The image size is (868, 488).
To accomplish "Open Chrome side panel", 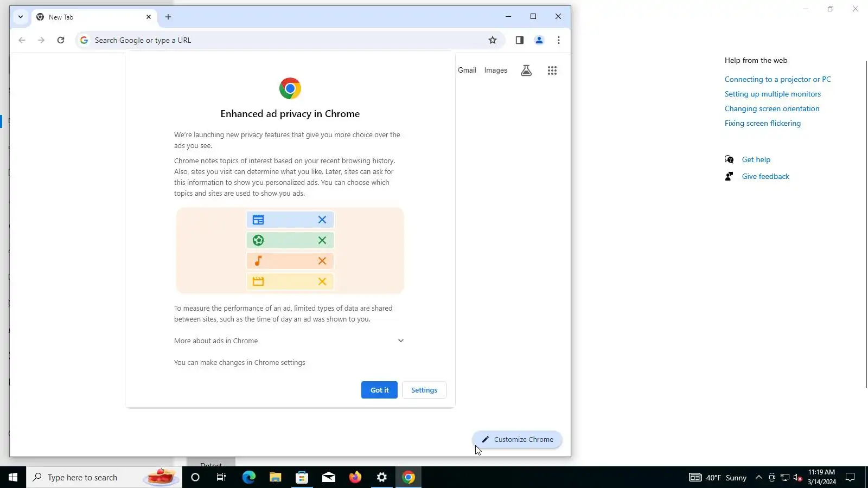I will pos(520,40).
